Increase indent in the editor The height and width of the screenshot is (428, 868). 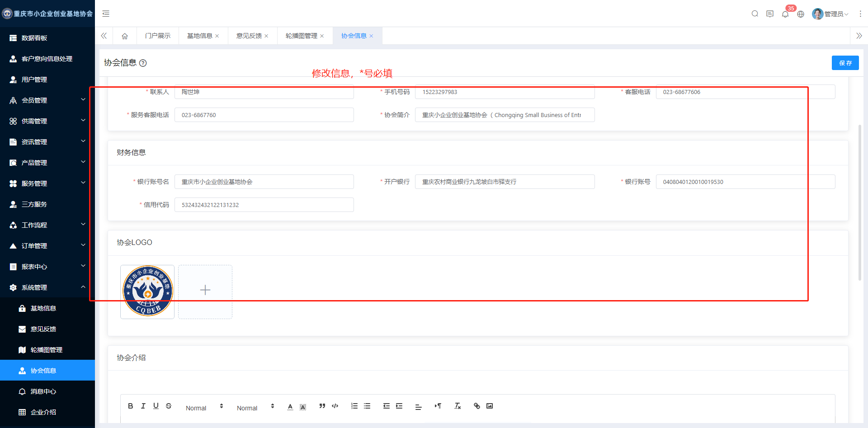399,406
